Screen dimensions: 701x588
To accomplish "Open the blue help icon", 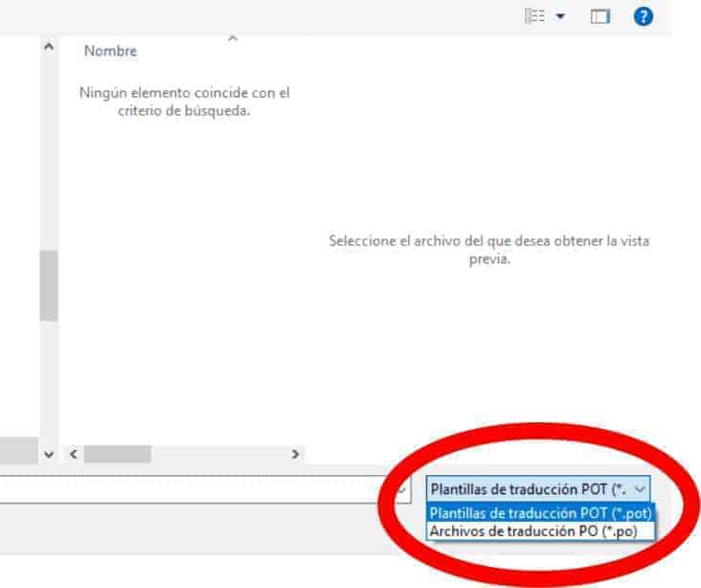I will click(x=644, y=16).
